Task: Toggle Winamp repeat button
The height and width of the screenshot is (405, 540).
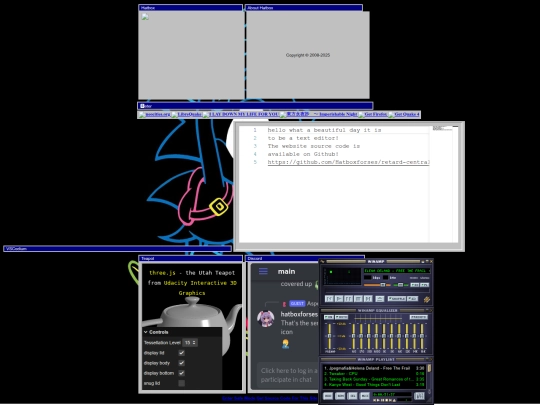Action: click(413, 299)
